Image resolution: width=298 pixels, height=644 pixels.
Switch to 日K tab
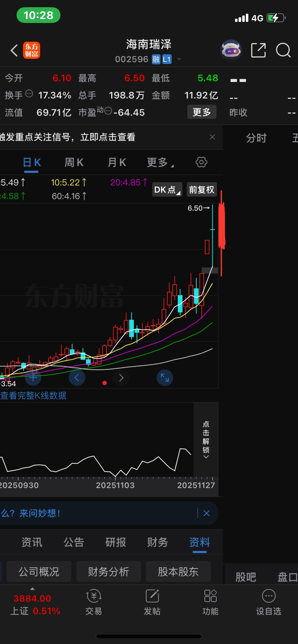click(32, 163)
